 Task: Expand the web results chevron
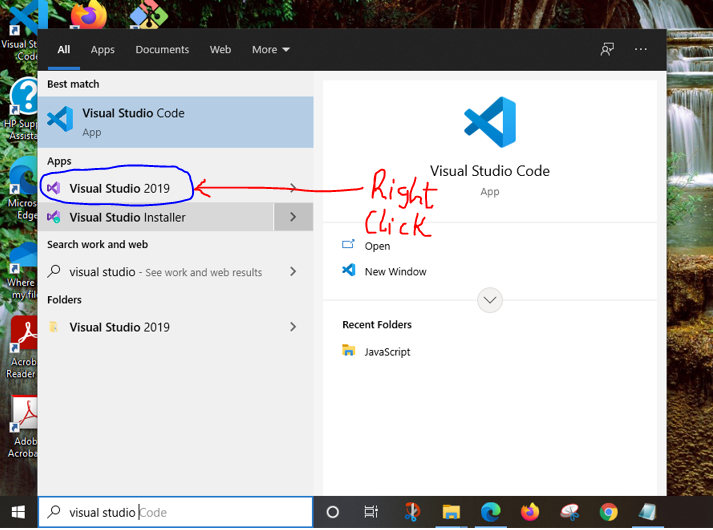click(x=293, y=272)
